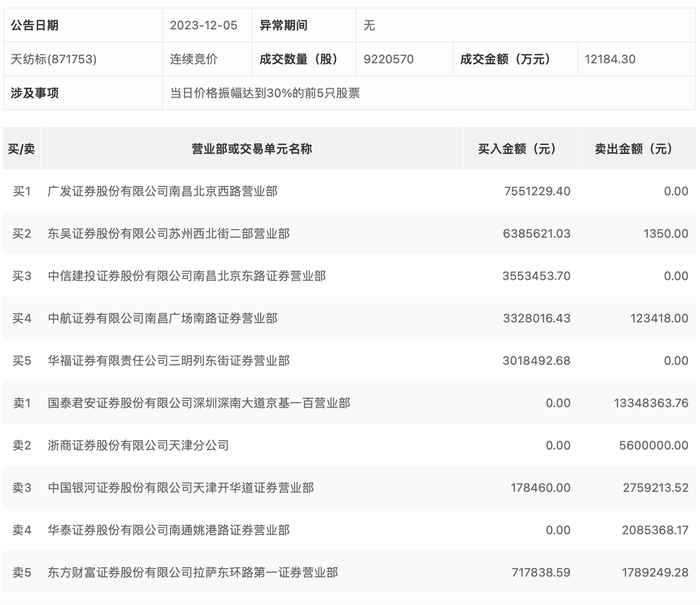Click sell amount 2759213.52
Viewport: 700px width, 605px height.
pyautogui.click(x=656, y=488)
